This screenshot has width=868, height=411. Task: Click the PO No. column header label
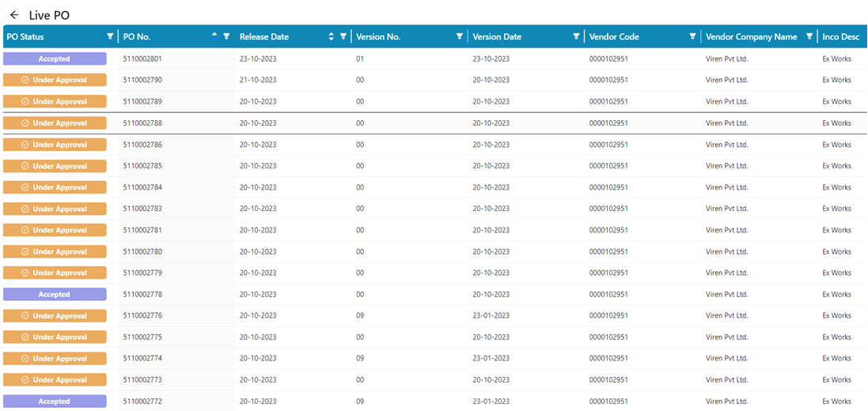point(137,37)
